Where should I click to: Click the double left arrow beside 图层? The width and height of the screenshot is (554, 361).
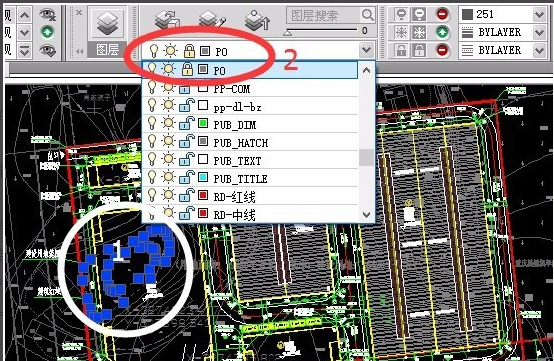pos(80,52)
